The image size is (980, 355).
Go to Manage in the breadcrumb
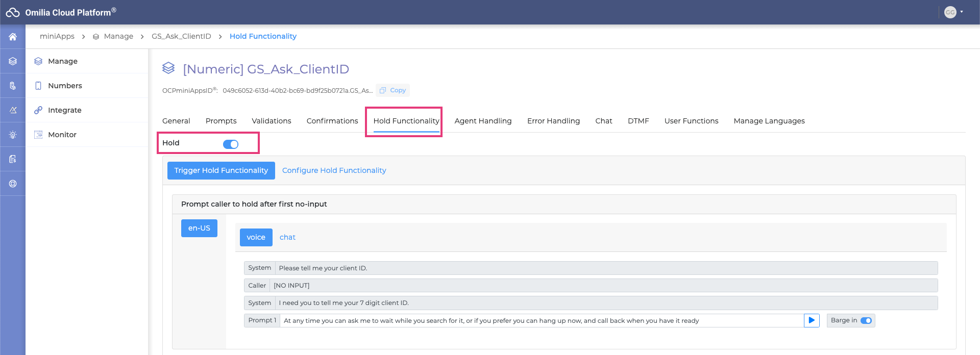point(118,36)
